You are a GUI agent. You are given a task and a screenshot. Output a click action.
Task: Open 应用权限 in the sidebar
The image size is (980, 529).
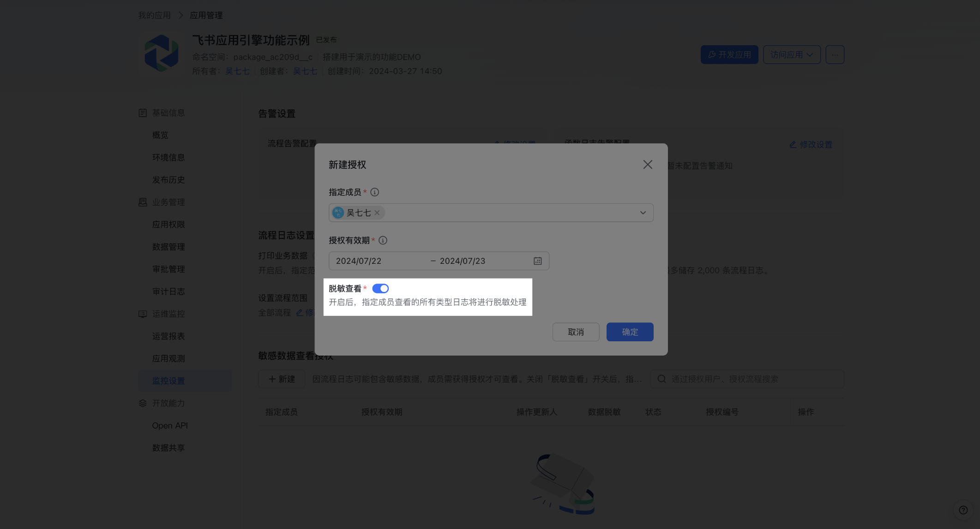tap(168, 225)
